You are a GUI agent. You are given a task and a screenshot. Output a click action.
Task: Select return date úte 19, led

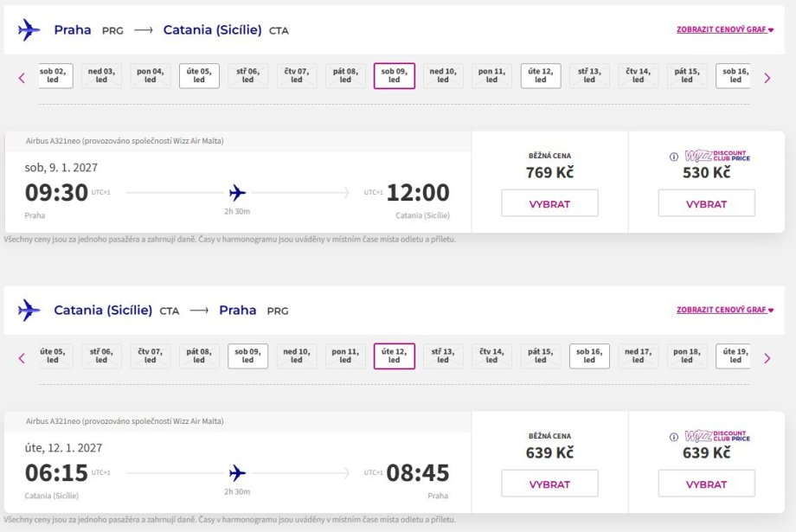(734, 356)
